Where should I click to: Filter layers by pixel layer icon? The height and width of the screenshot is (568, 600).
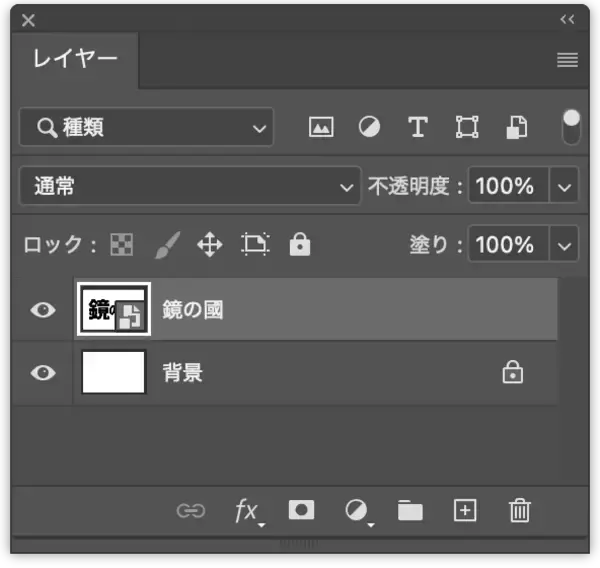click(x=321, y=127)
